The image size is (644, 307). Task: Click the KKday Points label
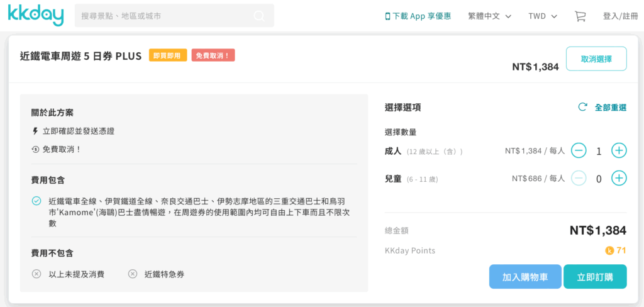410,251
